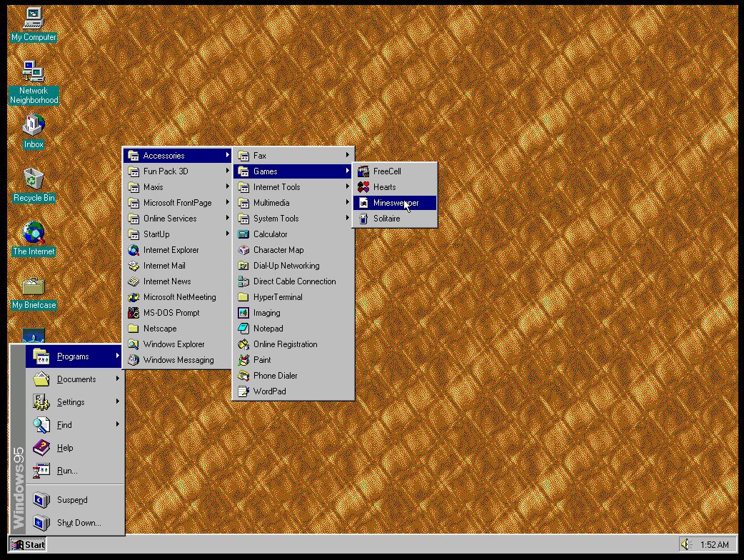Choose Suspend from the Start menu
This screenshot has width=744, height=560.
coord(74,500)
